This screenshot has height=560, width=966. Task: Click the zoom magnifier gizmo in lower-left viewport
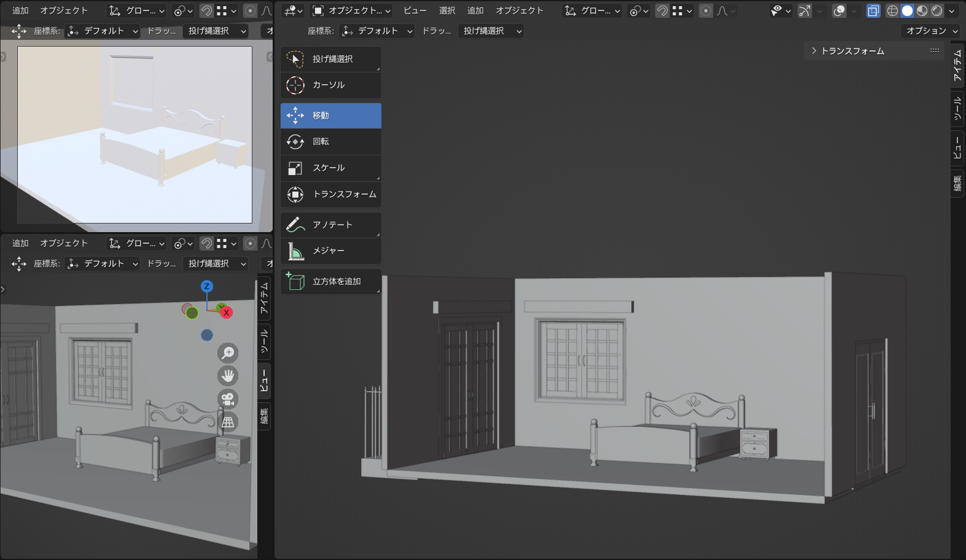(x=228, y=352)
